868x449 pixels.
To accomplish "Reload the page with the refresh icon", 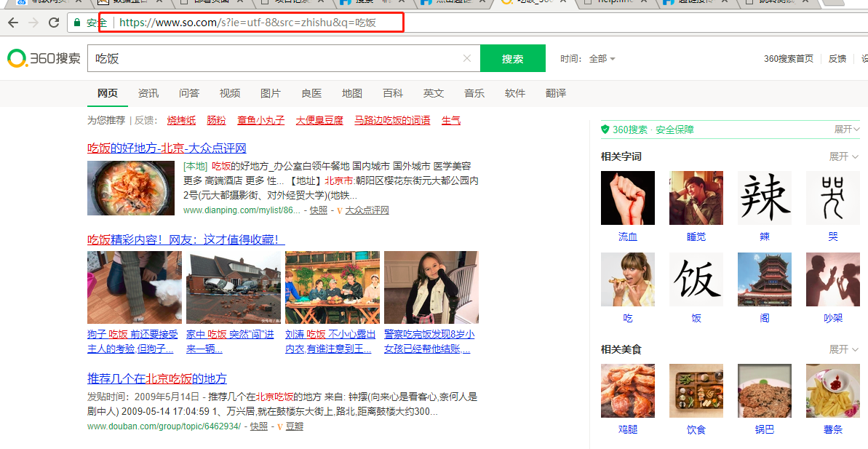I will pyautogui.click(x=54, y=23).
